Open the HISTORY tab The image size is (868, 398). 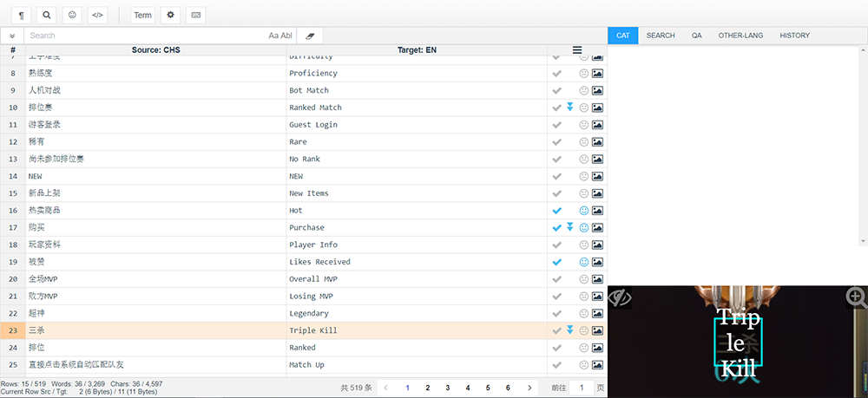click(x=794, y=36)
